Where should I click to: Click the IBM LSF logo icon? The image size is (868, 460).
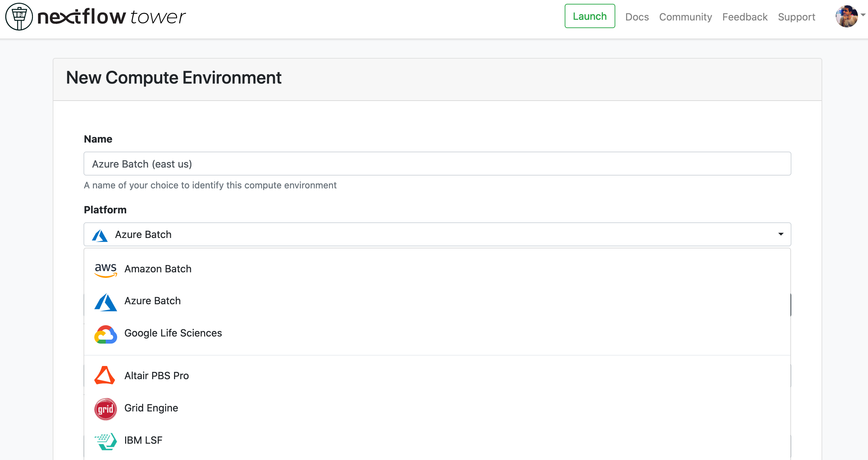pos(105,441)
